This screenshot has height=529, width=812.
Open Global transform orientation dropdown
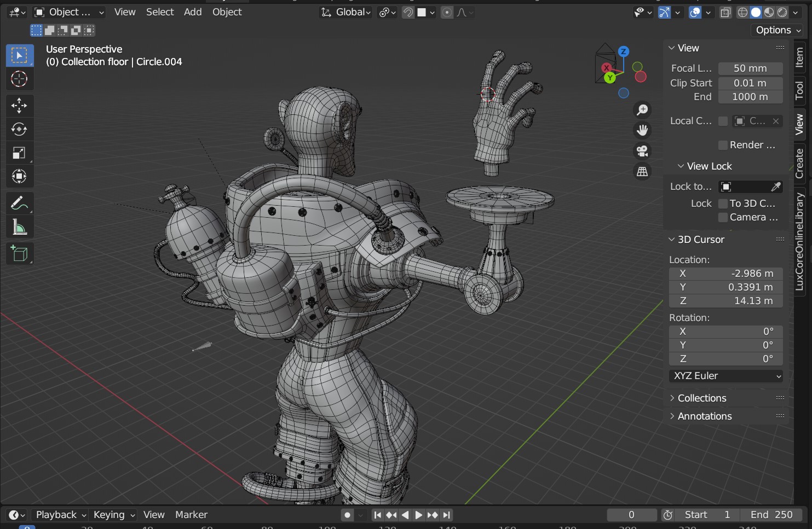pos(346,12)
